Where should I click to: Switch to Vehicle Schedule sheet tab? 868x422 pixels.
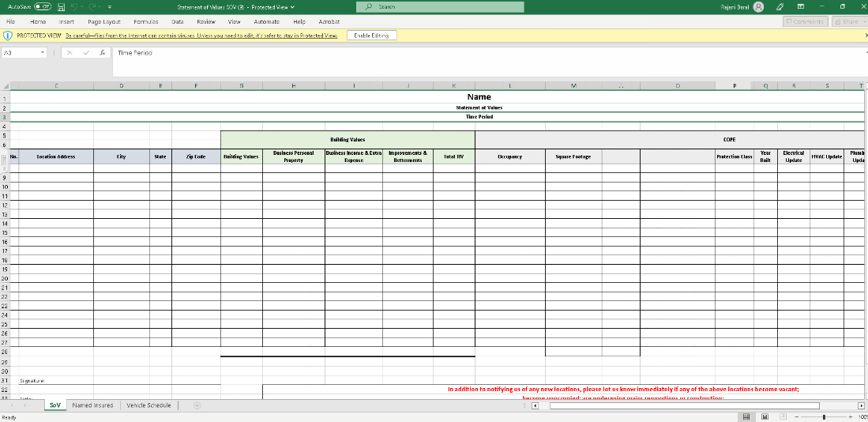[148, 405]
